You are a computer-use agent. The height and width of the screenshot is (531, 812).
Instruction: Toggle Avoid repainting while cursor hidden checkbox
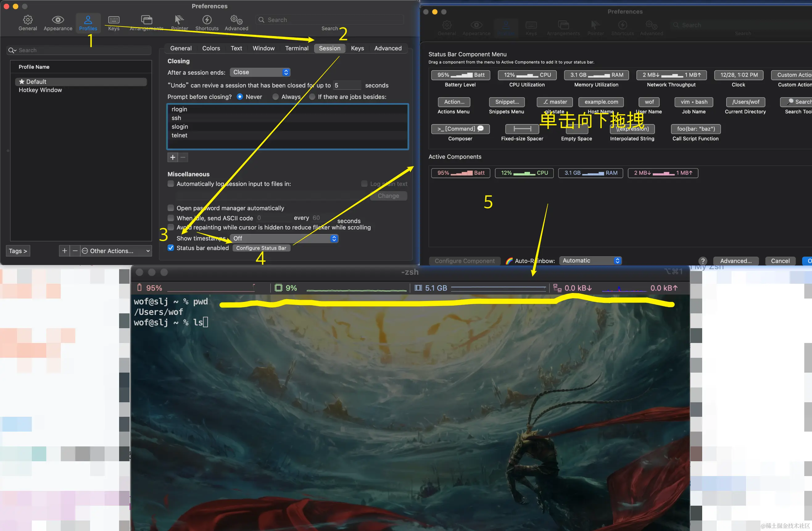(x=171, y=228)
